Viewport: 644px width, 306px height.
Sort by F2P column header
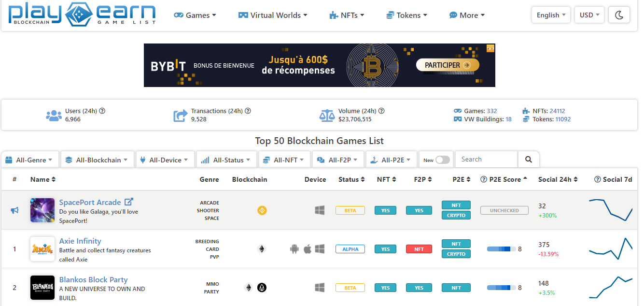point(422,179)
